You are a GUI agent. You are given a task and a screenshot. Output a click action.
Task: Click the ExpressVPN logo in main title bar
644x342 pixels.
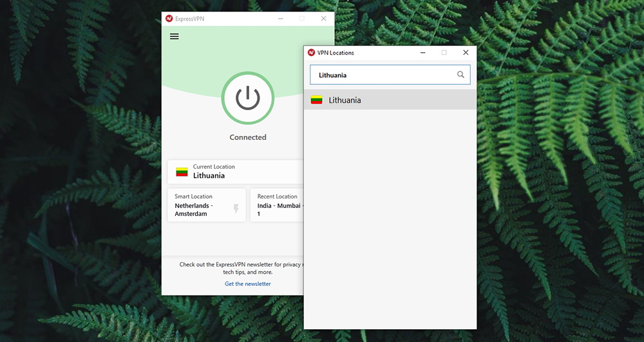[x=169, y=19]
